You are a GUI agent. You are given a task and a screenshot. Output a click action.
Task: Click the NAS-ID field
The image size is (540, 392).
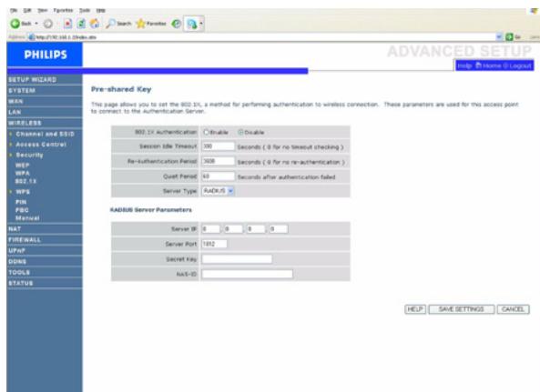coord(248,274)
